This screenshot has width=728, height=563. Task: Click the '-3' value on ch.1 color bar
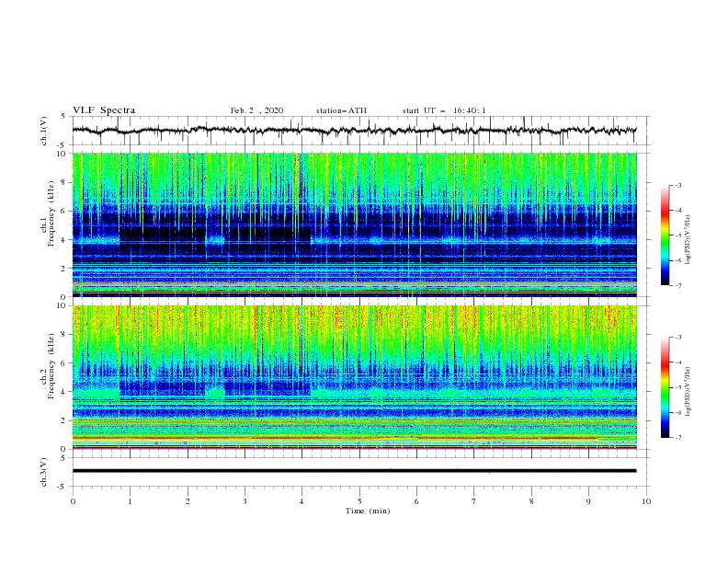[x=677, y=185]
